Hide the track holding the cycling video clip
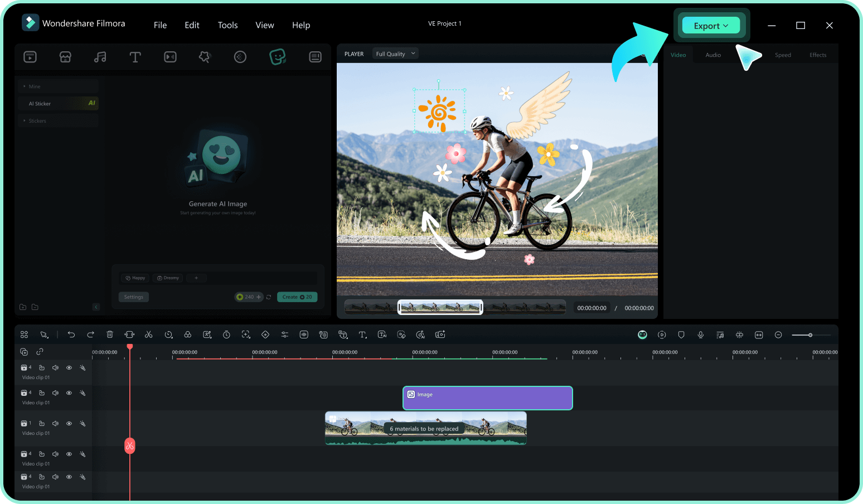Image resolution: width=863 pixels, height=504 pixels. click(x=69, y=424)
